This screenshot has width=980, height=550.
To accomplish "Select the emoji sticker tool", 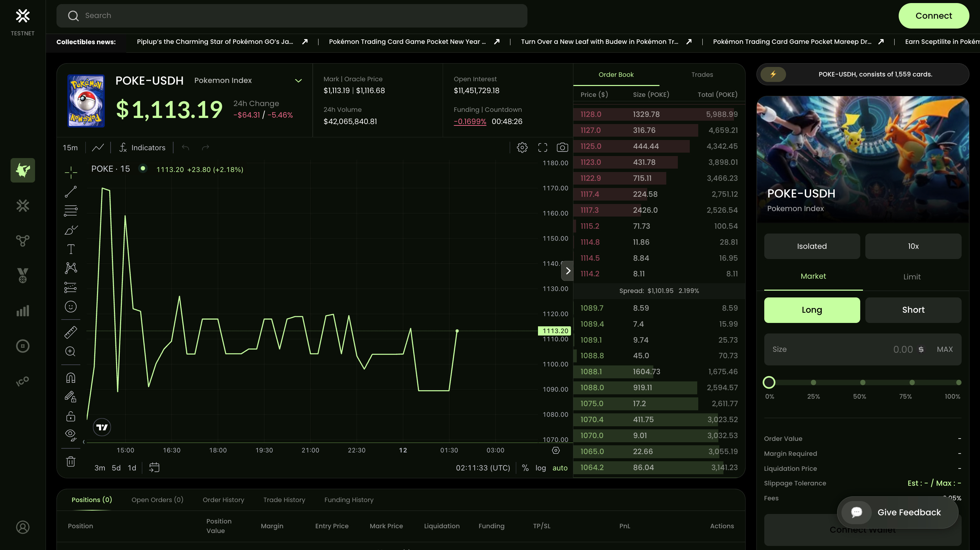I will (x=71, y=306).
